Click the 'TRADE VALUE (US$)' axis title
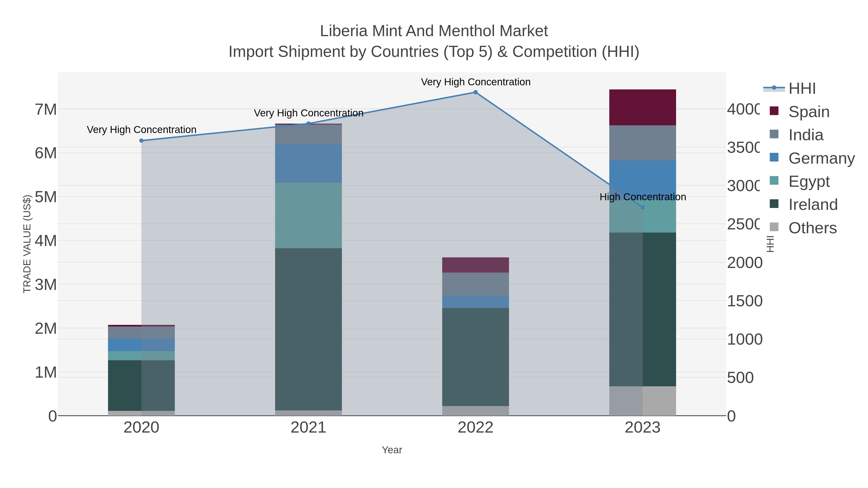The image size is (868, 488). 27,244
